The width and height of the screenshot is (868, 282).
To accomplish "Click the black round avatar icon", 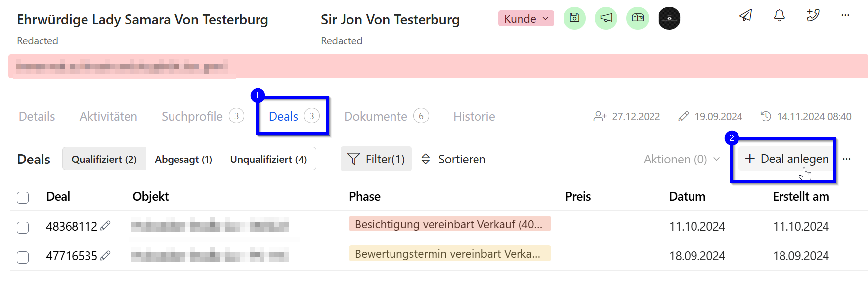I will click(669, 18).
